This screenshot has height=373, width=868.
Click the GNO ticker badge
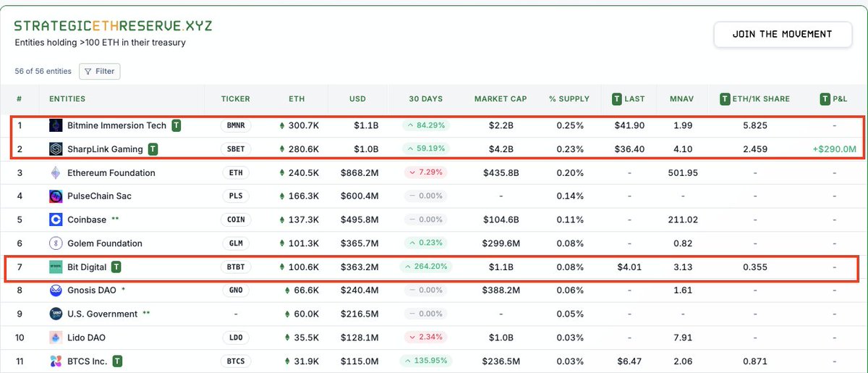pyautogui.click(x=235, y=290)
